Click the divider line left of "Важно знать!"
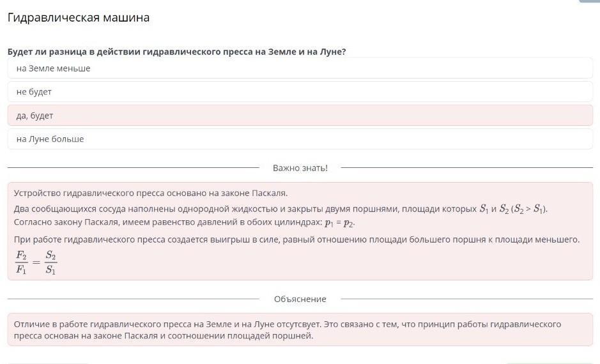 click(x=133, y=168)
